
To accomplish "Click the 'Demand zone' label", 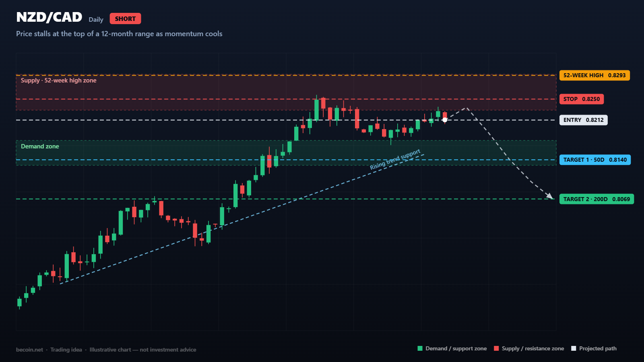I will [40, 146].
